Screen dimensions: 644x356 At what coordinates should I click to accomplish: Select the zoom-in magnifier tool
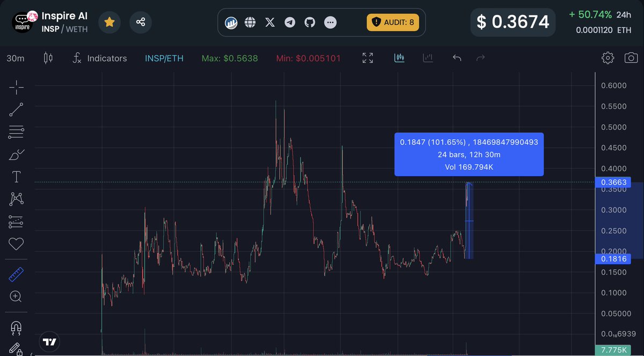[x=16, y=296]
